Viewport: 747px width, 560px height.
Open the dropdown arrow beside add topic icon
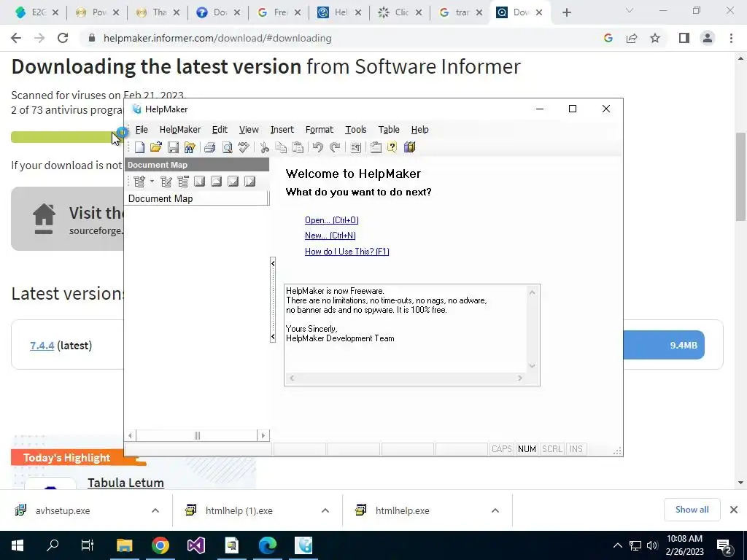click(x=152, y=182)
